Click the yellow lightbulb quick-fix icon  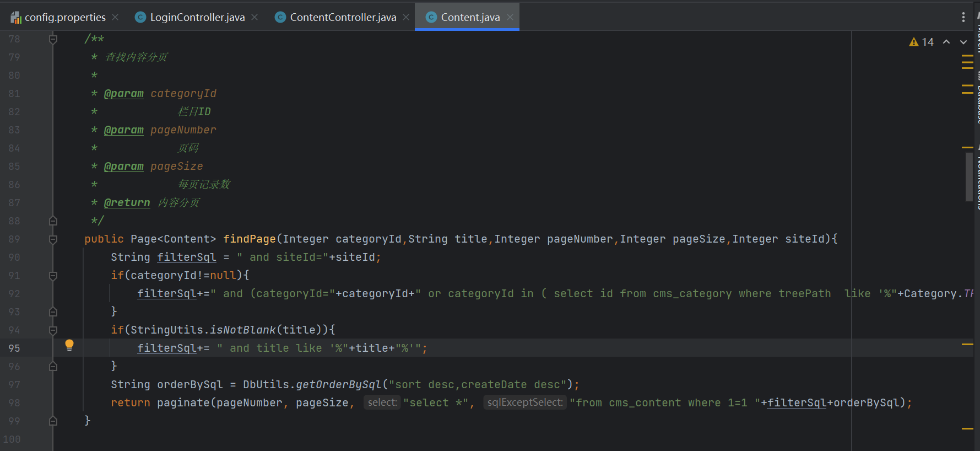[69, 345]
